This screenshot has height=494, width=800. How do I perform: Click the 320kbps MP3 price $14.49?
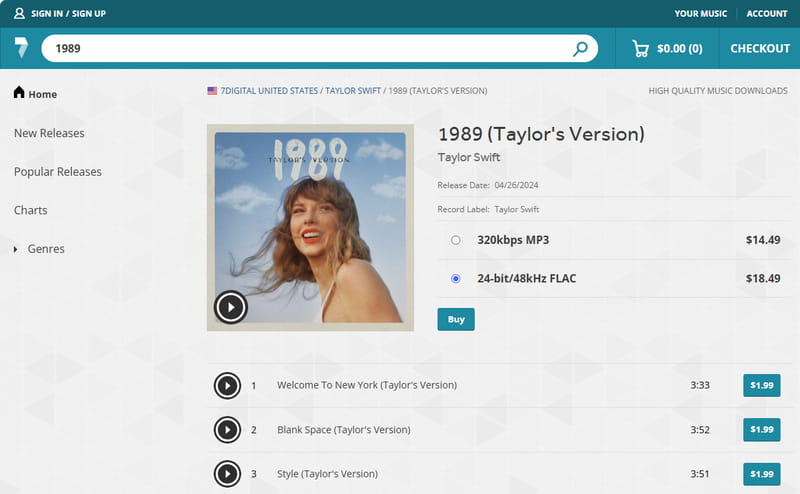click(x=763, y=240)
